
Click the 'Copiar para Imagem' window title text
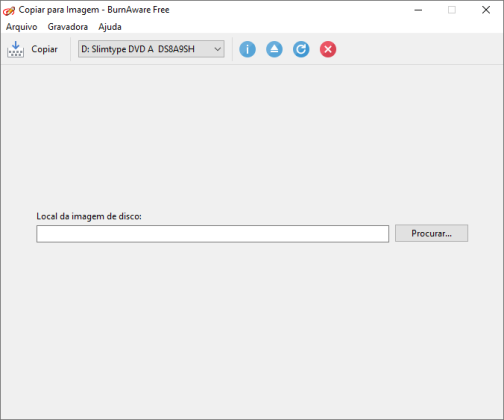[59, 10]
